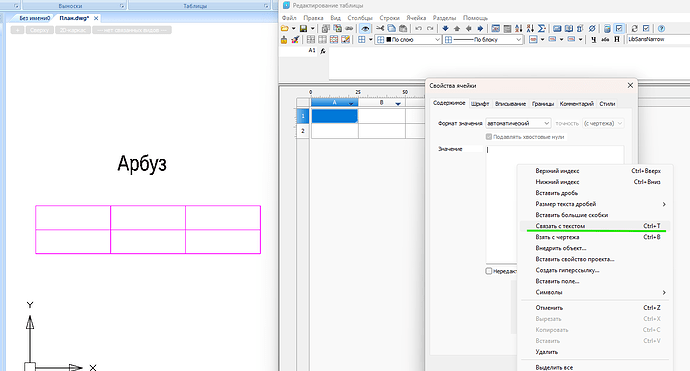
Task: Click the borders grid icon
Action: 362,40
